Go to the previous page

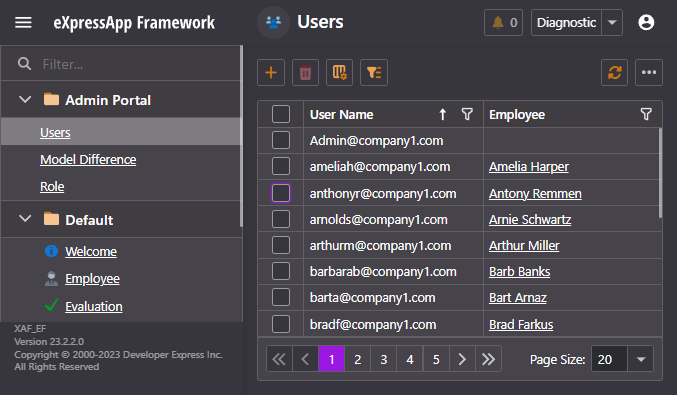(305, 359)
